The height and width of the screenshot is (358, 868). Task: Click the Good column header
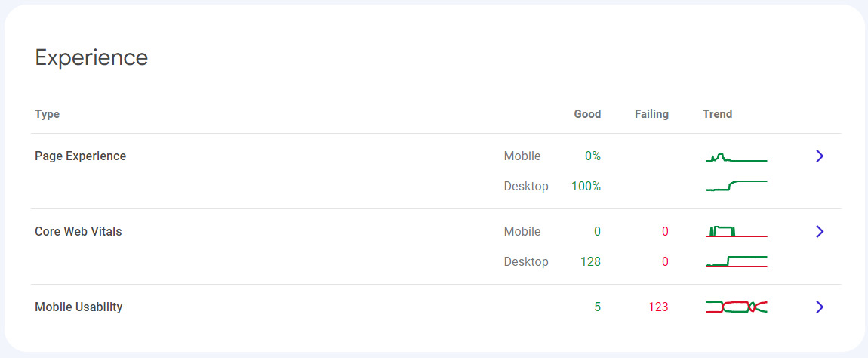click(587, 114)
